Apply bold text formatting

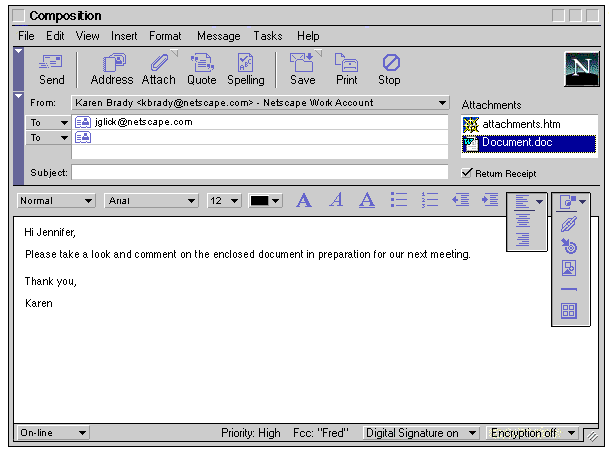pos(304,200)
